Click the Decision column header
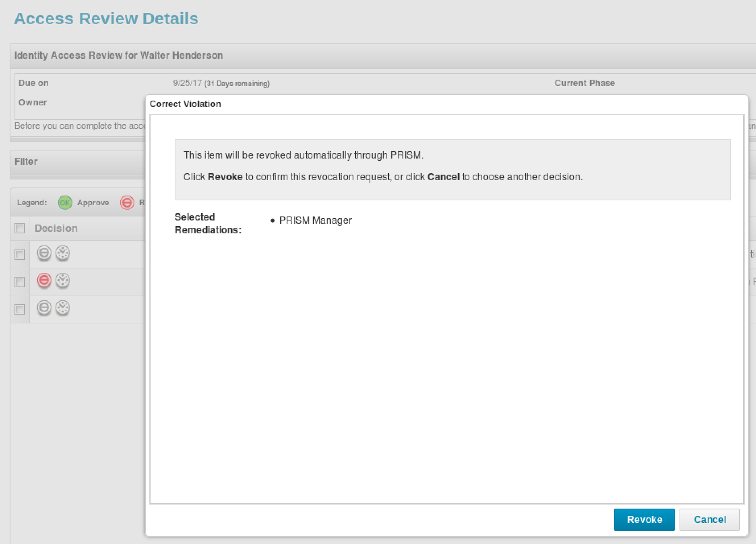The width and height of the screenshot is (756, 544). 56,228
